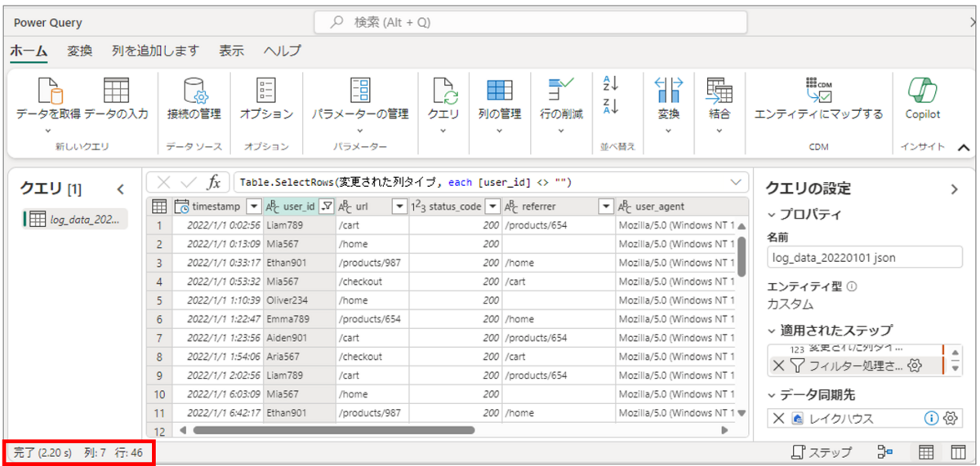Select the log_data_2022 query in the list
The width and height of the screenshot is (980, 466).
(x=76, y=219)
